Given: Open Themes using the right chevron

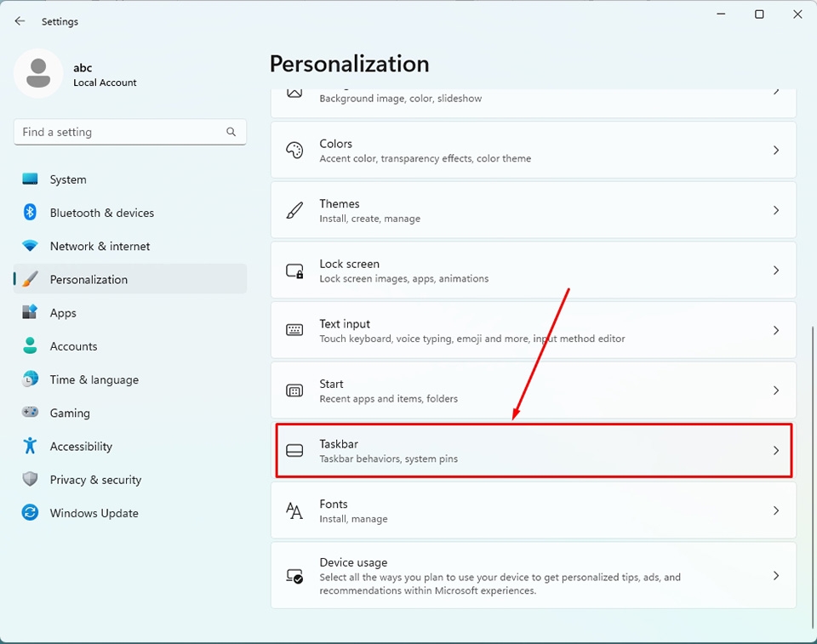Looking at the screenshot, I should (x=776, y=210).
